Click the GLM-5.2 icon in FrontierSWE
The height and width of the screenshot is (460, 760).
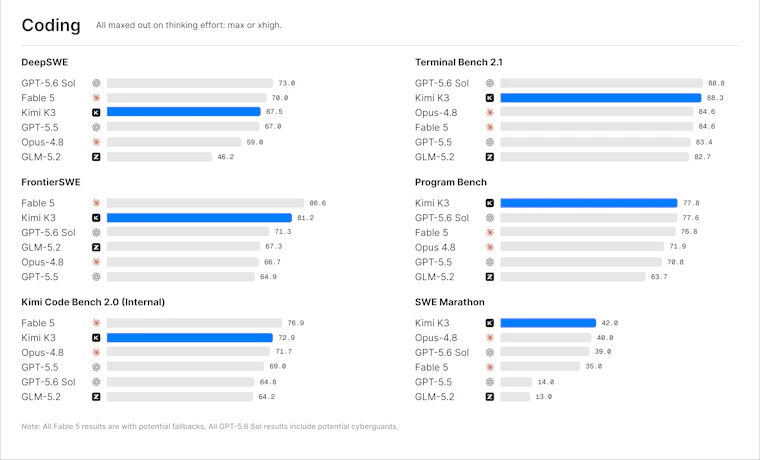coord(96,247)
